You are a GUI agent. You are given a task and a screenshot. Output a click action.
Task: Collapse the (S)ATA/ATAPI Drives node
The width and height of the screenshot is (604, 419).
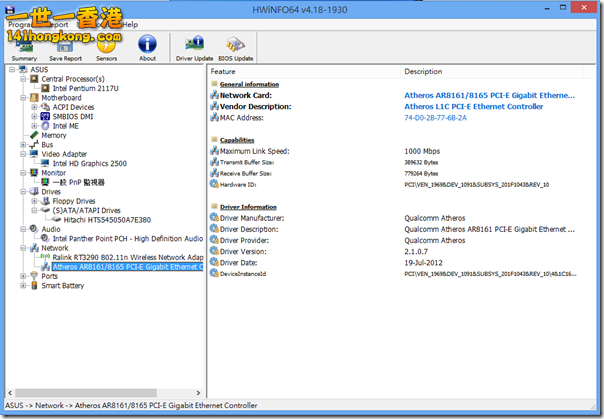click(x=34, y=210)
